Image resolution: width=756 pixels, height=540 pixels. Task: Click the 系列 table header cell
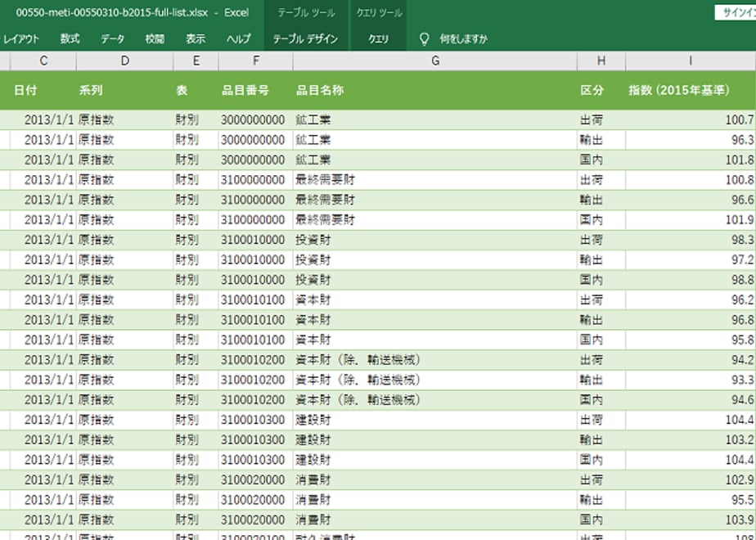[125, 90]
